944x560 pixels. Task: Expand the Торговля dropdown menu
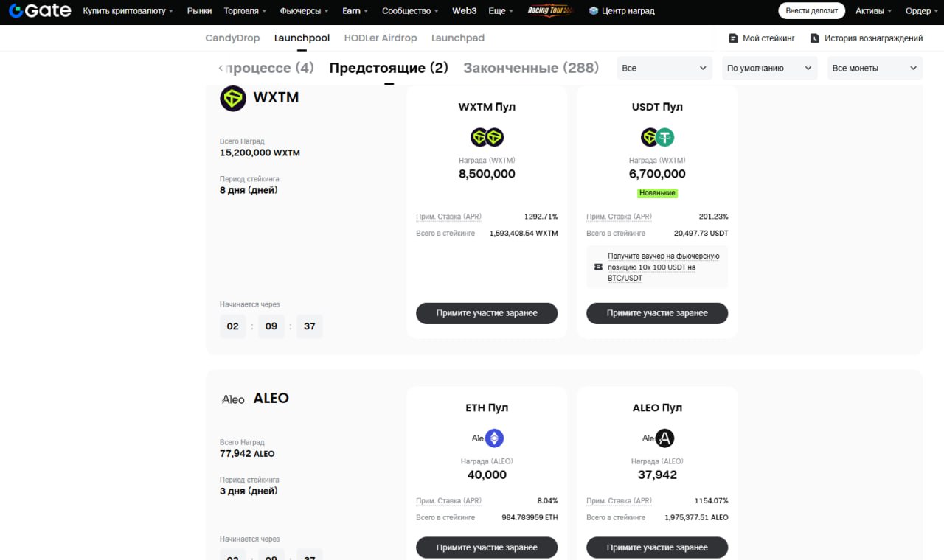pyautogui.click(x=246, y=11)
